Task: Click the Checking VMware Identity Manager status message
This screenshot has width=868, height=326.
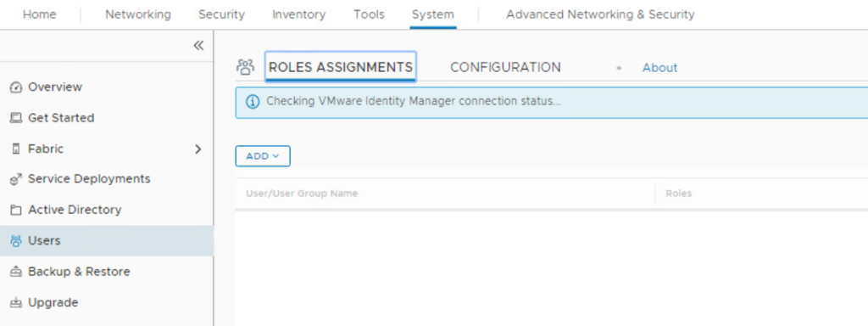Action: click(414, 102)
